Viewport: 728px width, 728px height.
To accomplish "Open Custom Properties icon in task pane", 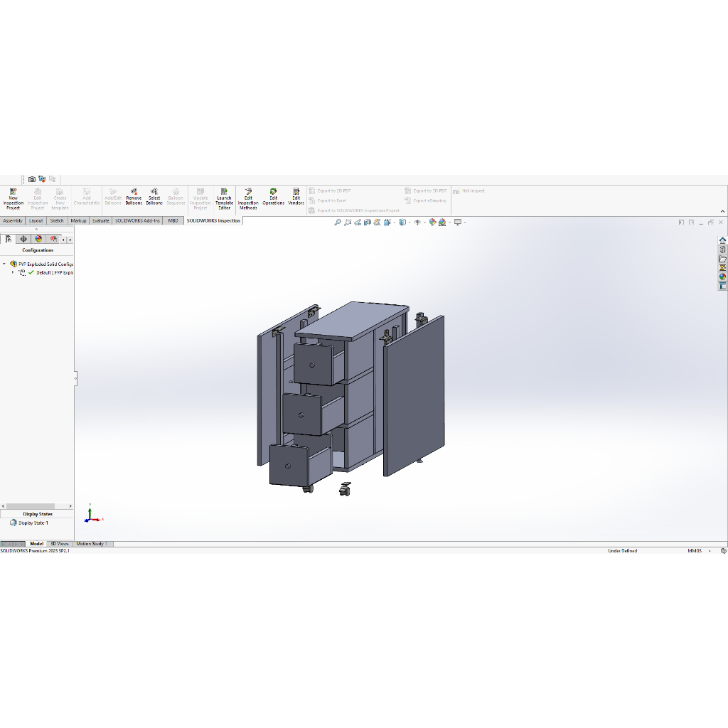I will [x=722, y=286].
